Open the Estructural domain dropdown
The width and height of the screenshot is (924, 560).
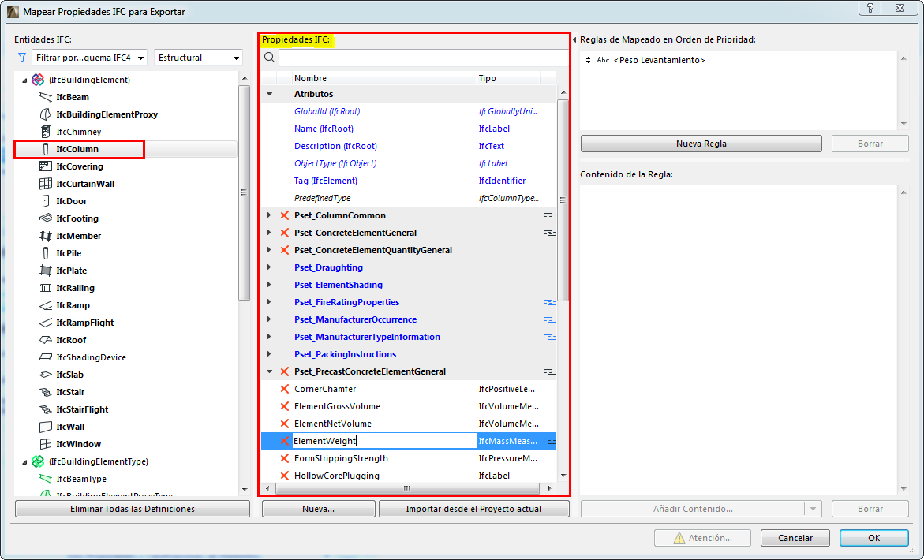[x=199, y=58]
